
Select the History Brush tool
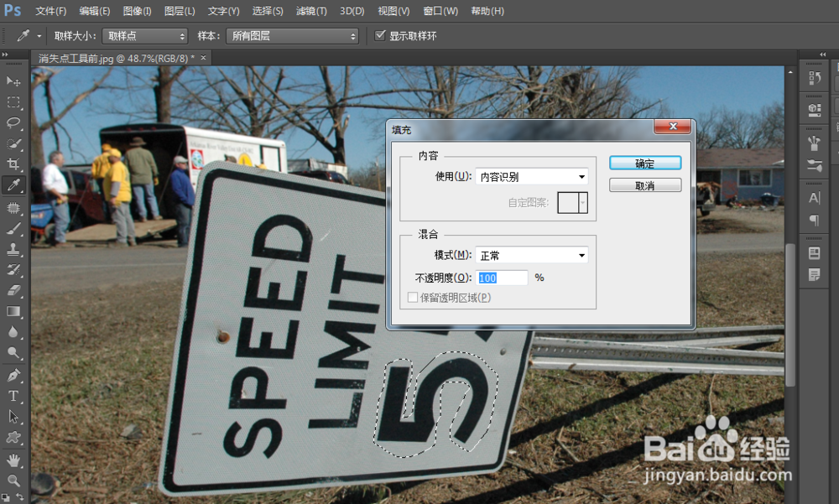coord(13,270)
